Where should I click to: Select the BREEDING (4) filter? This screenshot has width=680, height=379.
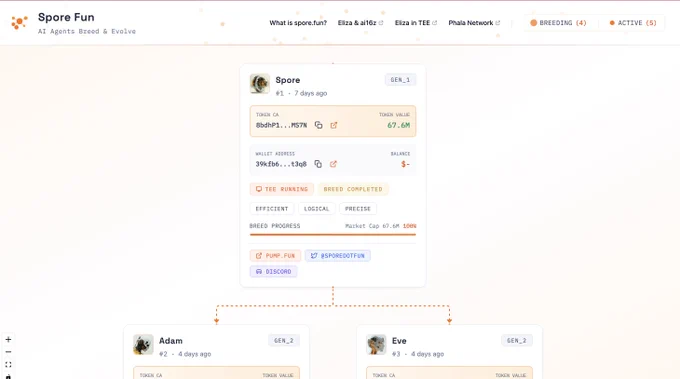(558, 23)
